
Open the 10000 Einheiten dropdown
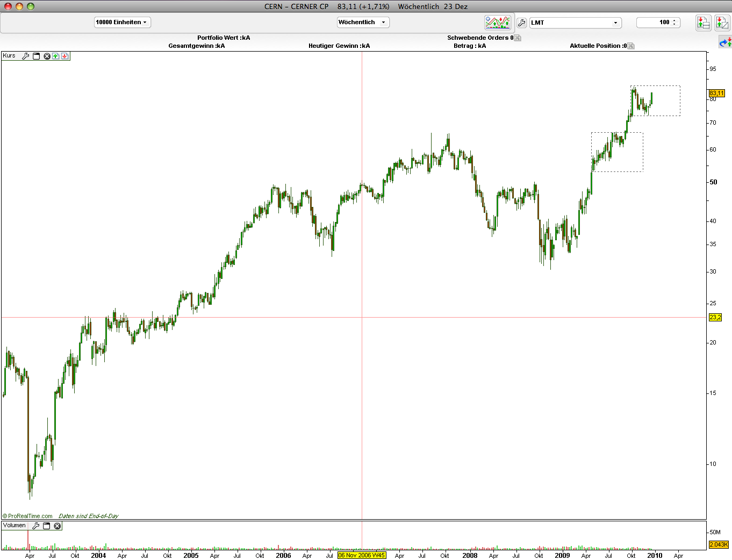click(x=123, y=22)
